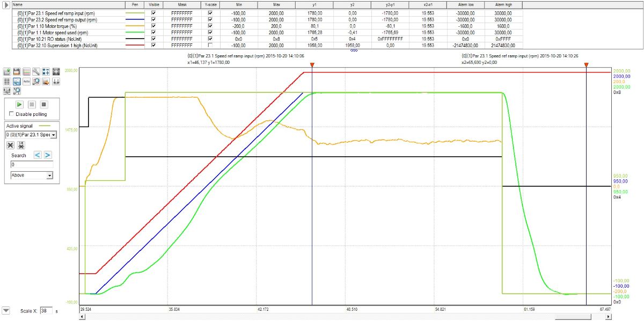Viewport: 644px width, 321px height.
Task: Open the Active signal dropdown
Action: 53,135
